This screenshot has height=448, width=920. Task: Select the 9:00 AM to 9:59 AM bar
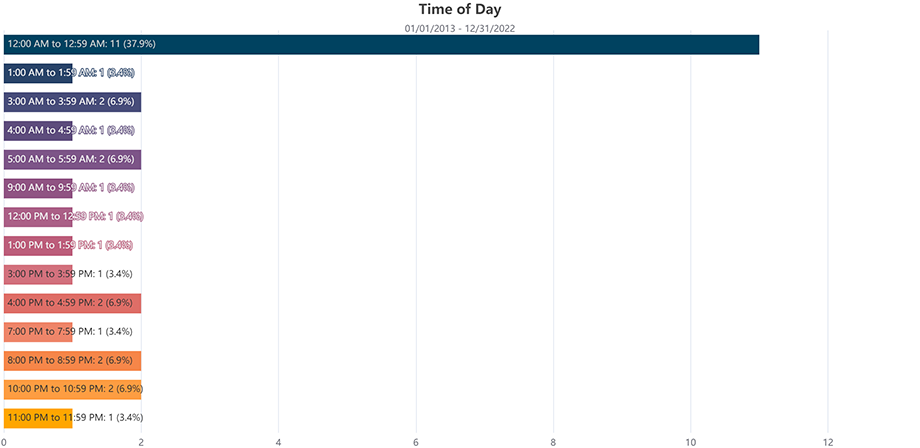tap(38, 188)
